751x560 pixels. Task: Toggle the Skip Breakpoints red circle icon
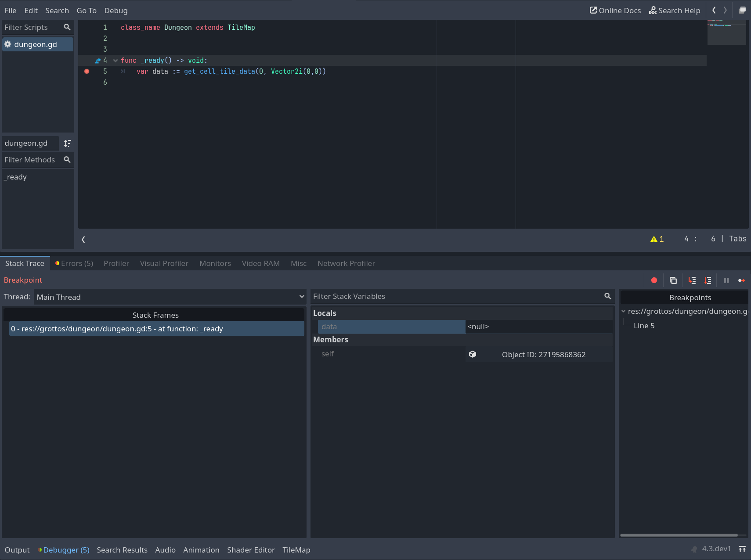point(654,280)
